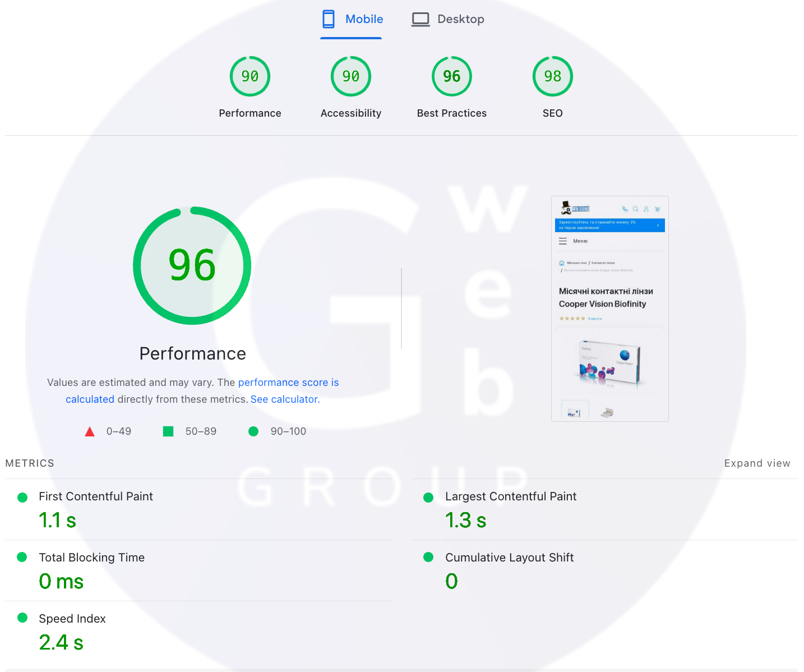Image resolution: width=804 pixels, height=672 pixels.
Task: Open the mobile page screenshot thumbnail
Action: pyautogui.click(x=610, y=309)
